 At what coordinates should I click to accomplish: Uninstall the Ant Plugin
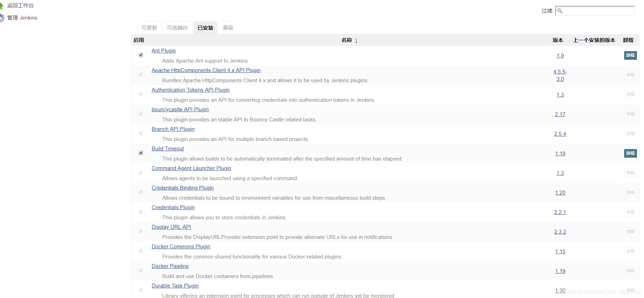click(x=630, y=55)
